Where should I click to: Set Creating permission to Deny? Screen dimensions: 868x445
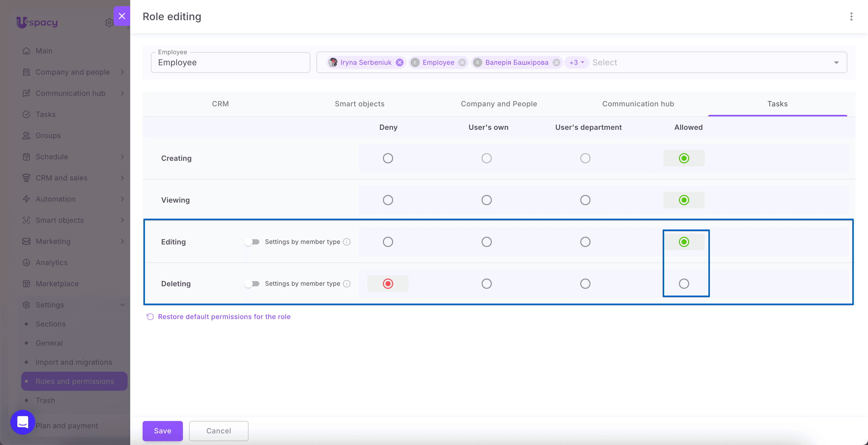coord(388,158)
